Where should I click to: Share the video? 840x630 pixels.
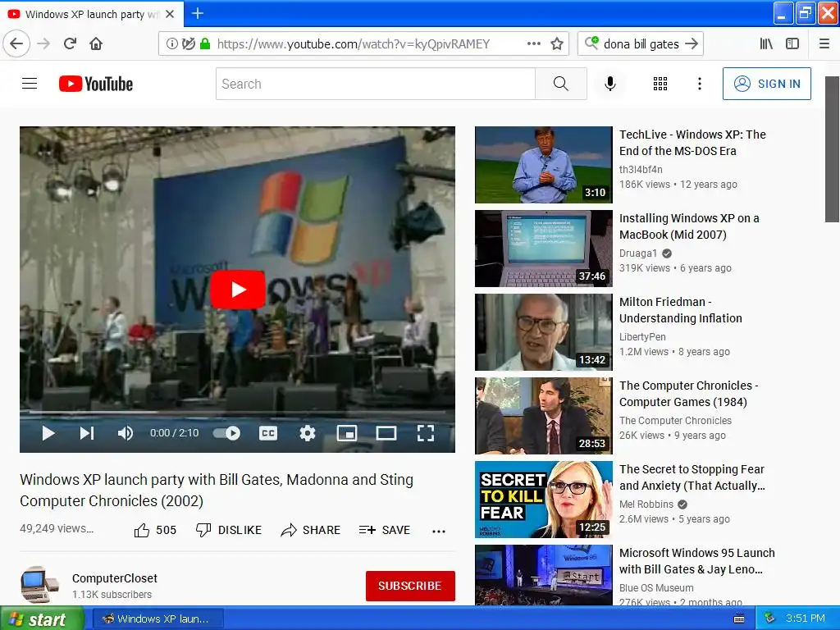[x=311, y=530]
